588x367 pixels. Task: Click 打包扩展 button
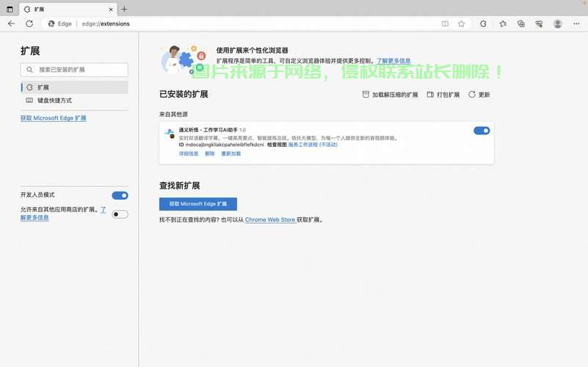click(x=443, y=95)
